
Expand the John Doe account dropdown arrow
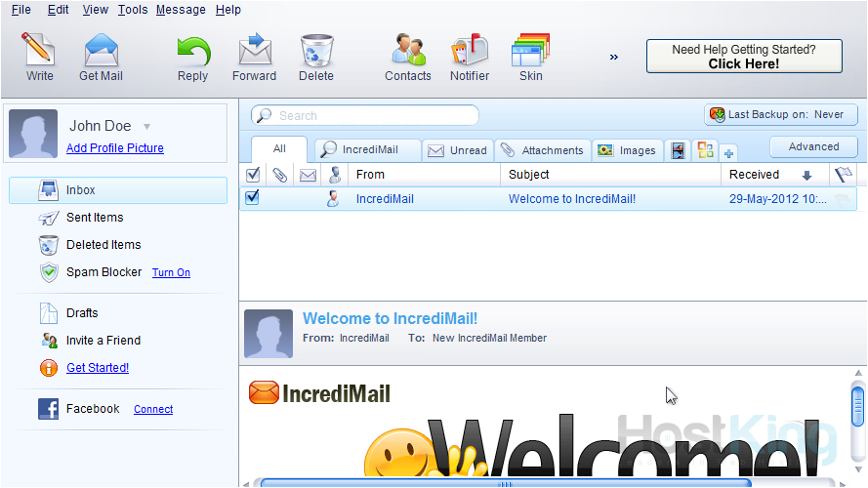click(x=147, y=127)
